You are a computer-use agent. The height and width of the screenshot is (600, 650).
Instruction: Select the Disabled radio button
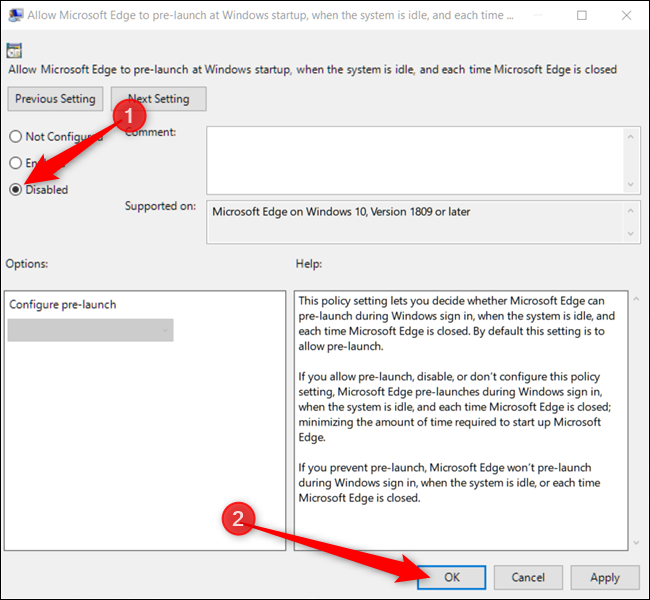coord(16,189)
